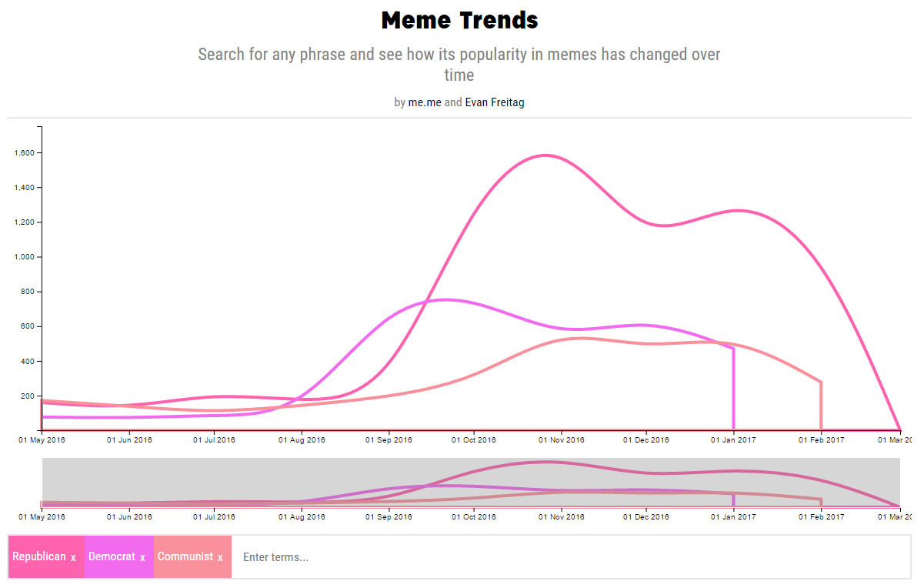This screenshot has height=588, width=924.
Task: Click the Meme Trends page title
Action: click(459, 20)
